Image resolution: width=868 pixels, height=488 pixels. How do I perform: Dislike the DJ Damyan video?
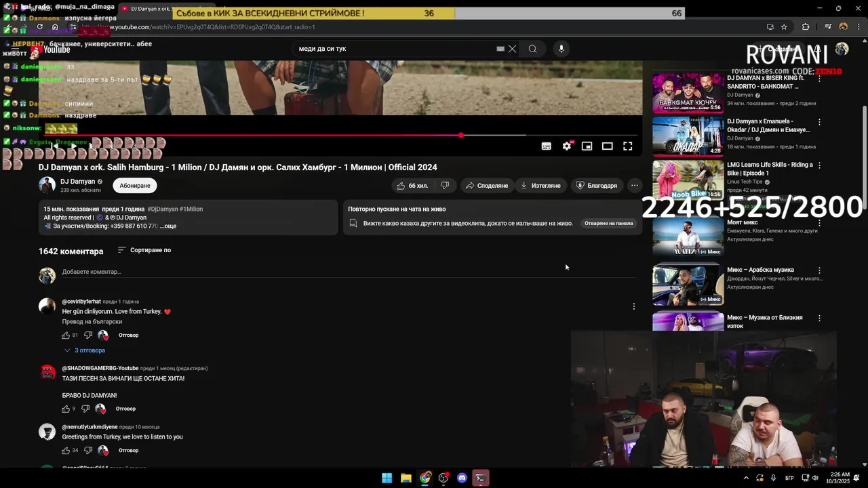(445, 186)
